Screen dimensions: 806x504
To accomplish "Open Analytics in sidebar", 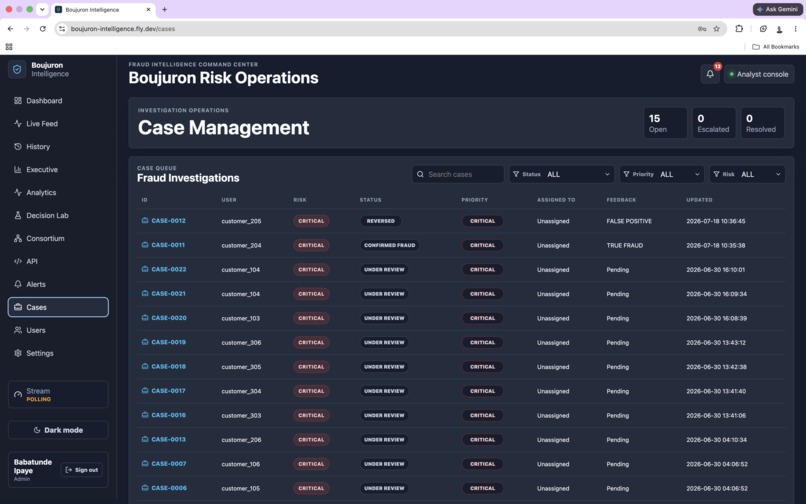I will click(58, 192).
